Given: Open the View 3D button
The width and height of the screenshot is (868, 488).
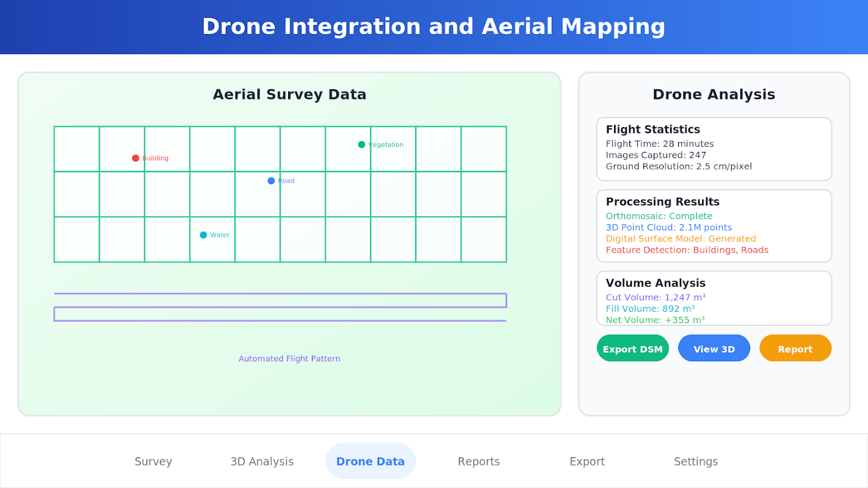Looking at the screenshot, I should coord(714,348).
